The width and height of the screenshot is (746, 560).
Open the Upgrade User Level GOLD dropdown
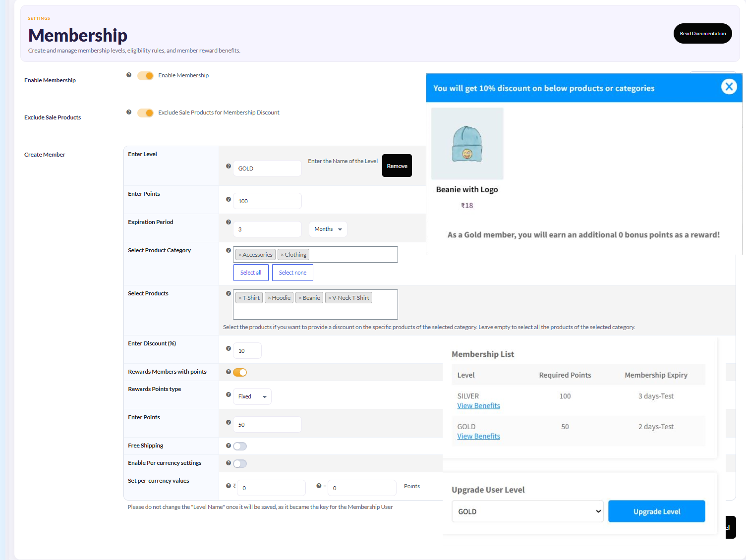tap(527, 511)
